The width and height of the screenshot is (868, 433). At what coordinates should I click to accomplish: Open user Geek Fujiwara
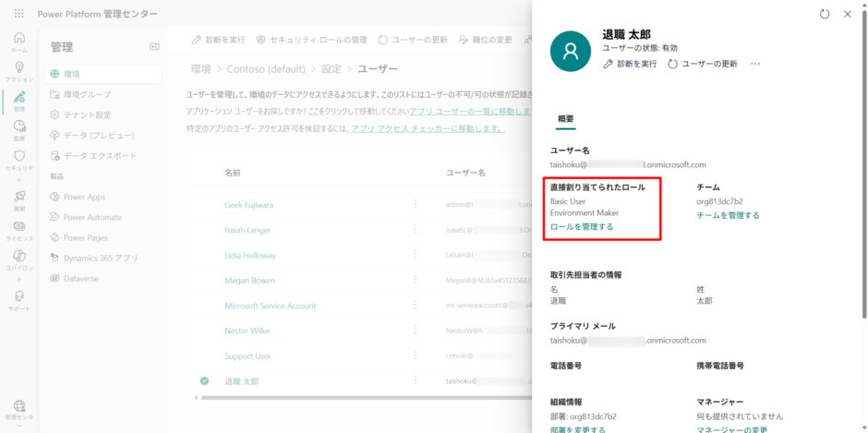pyautogui.click(x=249, y=205)
